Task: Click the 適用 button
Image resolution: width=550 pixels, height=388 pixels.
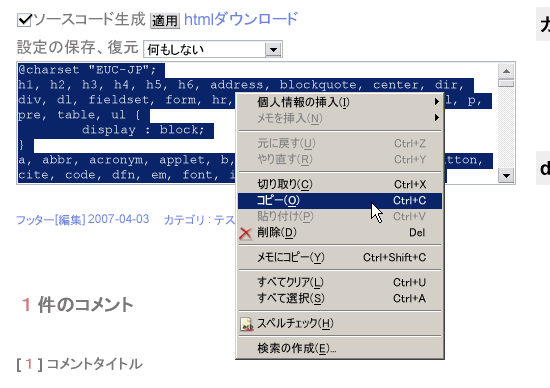Action: [x=165, y=21]
